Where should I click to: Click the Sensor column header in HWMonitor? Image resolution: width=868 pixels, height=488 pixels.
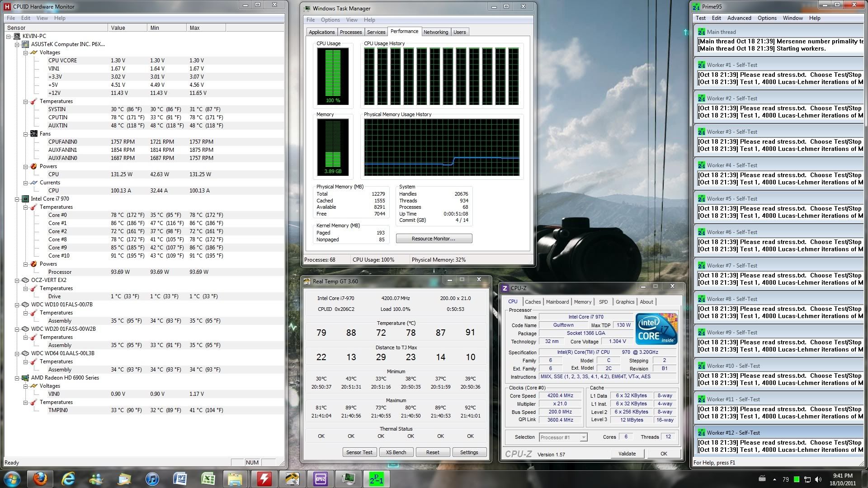point(56,28)
